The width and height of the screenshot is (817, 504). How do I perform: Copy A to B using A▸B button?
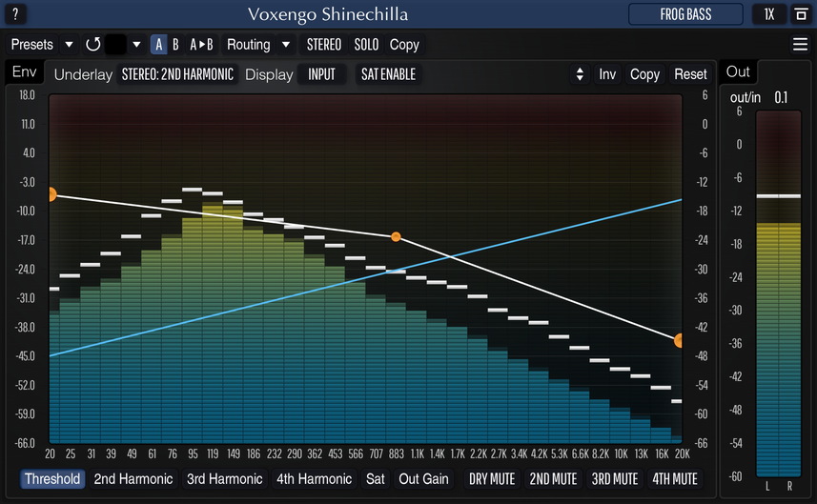click(201, 45)
